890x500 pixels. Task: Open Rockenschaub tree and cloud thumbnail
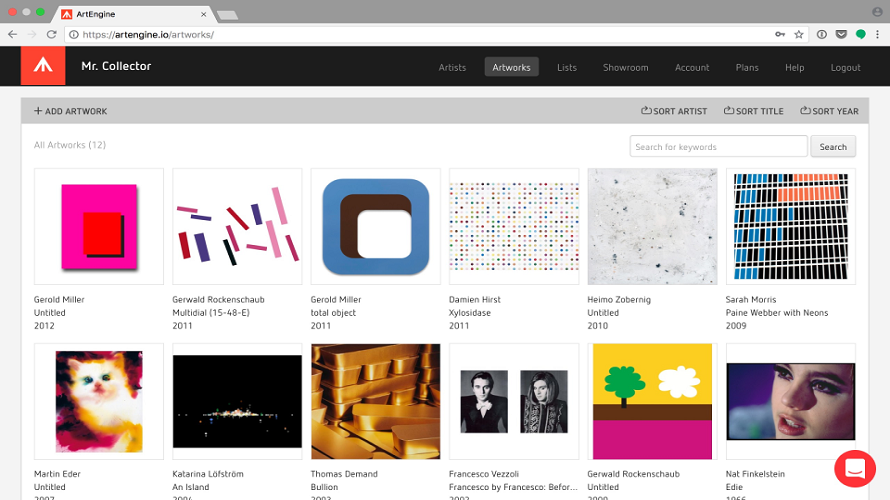tap(652, 401)
